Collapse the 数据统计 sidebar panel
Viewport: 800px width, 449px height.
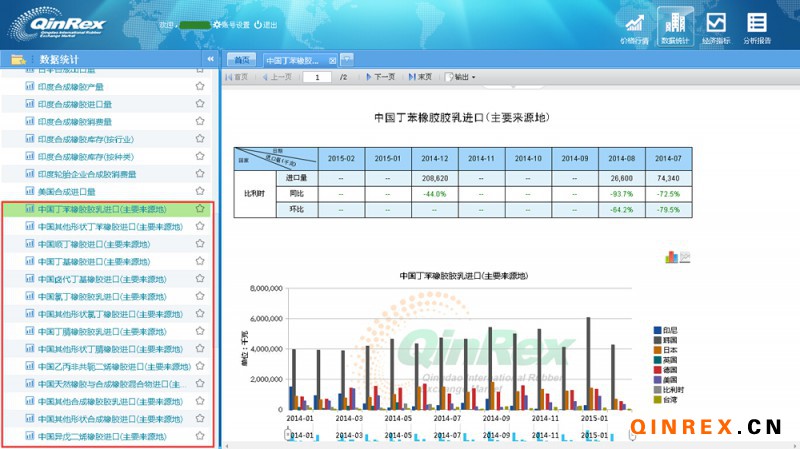tap(210, 59)
